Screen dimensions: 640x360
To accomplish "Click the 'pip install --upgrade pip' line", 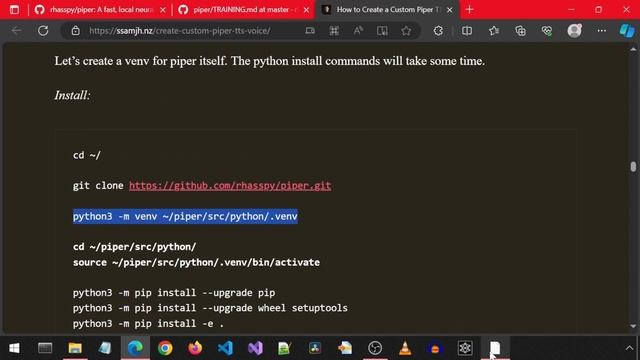I will click(174, 293).
